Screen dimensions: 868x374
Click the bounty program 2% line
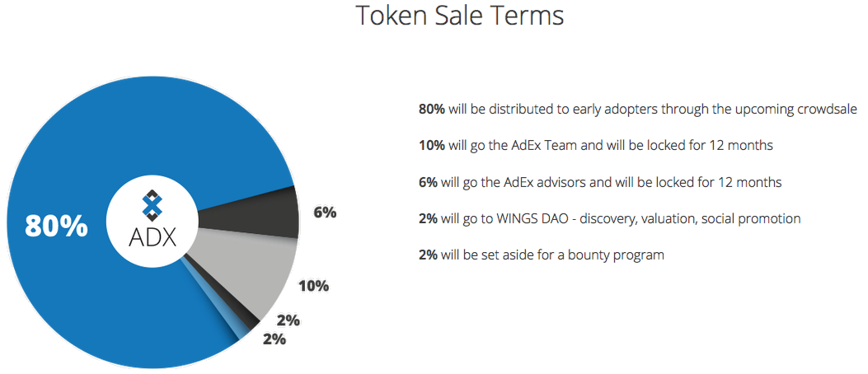point(542,255)
